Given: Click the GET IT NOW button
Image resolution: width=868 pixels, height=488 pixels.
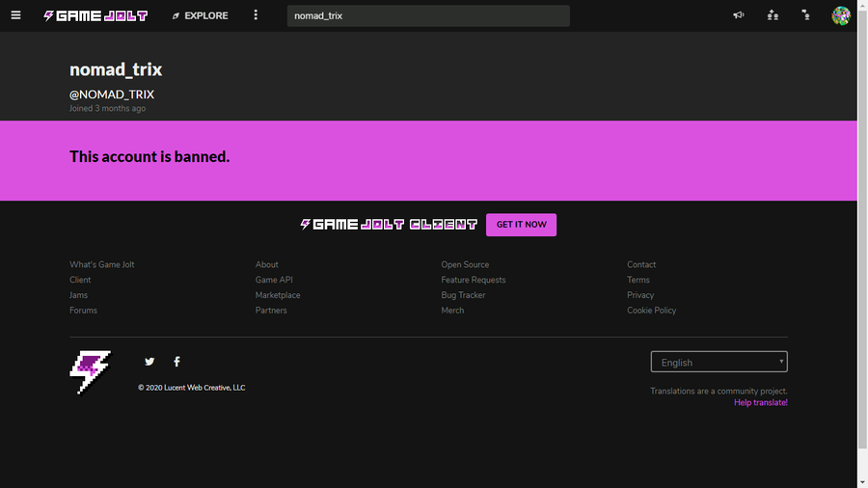Looking at the screenshot, I should (521, 225).
